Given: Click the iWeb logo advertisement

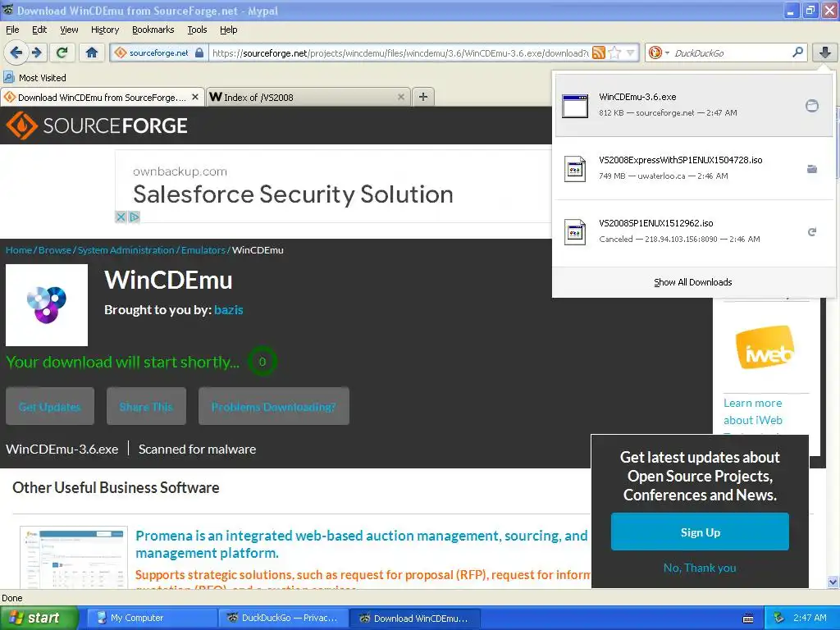Looking at the screenshot, I should click(765, 347).
